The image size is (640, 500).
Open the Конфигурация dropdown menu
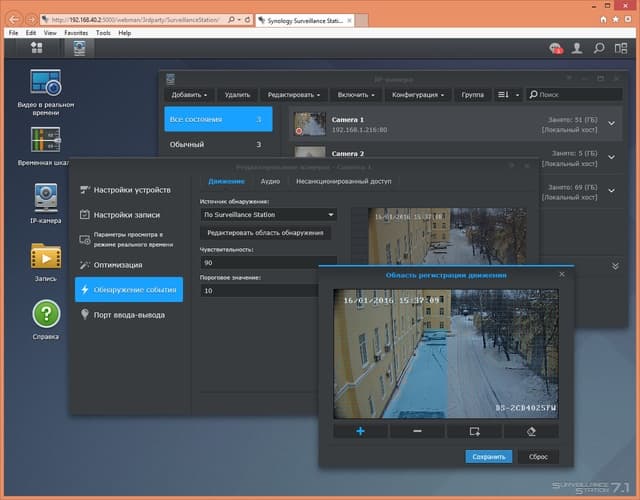(417, 94)
